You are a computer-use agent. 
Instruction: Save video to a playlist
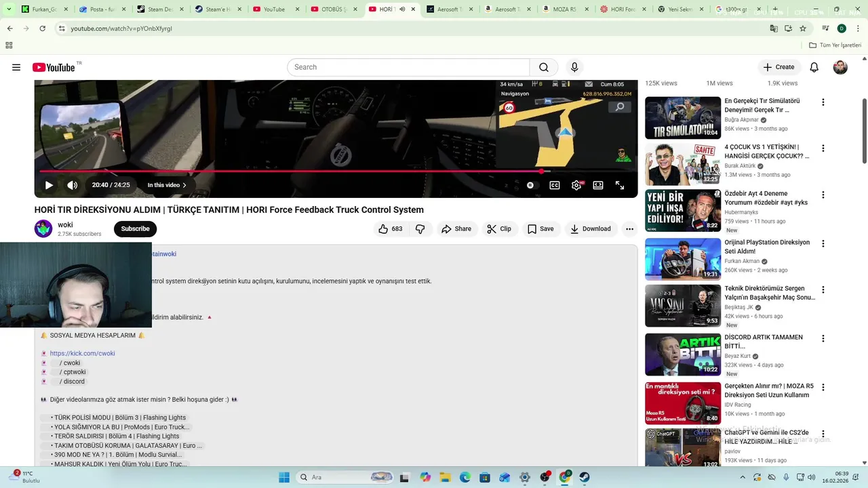tap(540, 229)
